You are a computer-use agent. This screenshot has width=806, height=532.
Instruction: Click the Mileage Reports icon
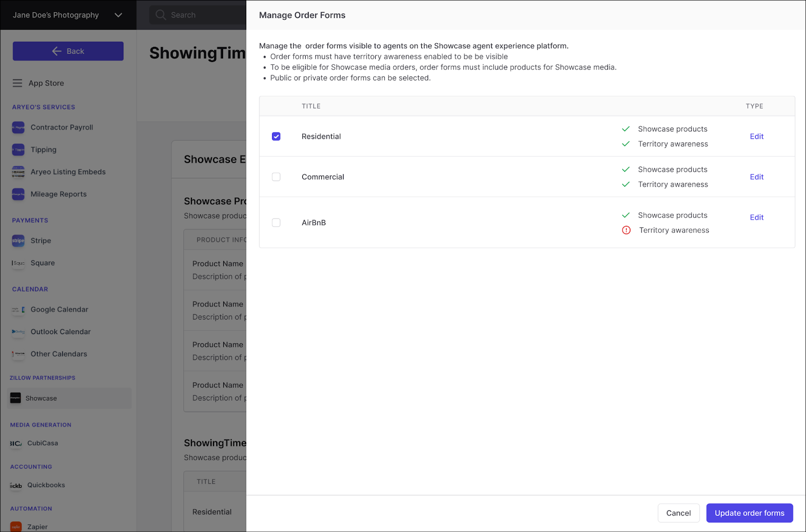pyautogui.click(x=18, y=194)
